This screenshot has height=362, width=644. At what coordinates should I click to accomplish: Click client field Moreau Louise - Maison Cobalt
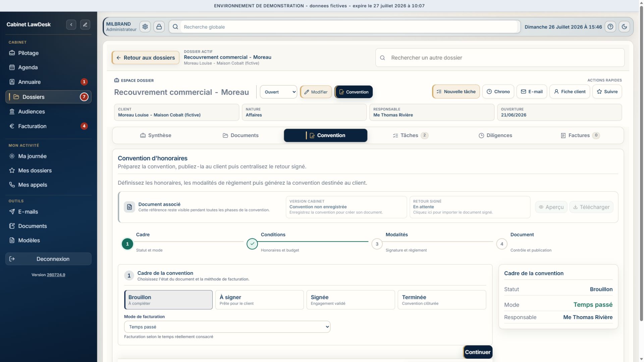(176, 112)
